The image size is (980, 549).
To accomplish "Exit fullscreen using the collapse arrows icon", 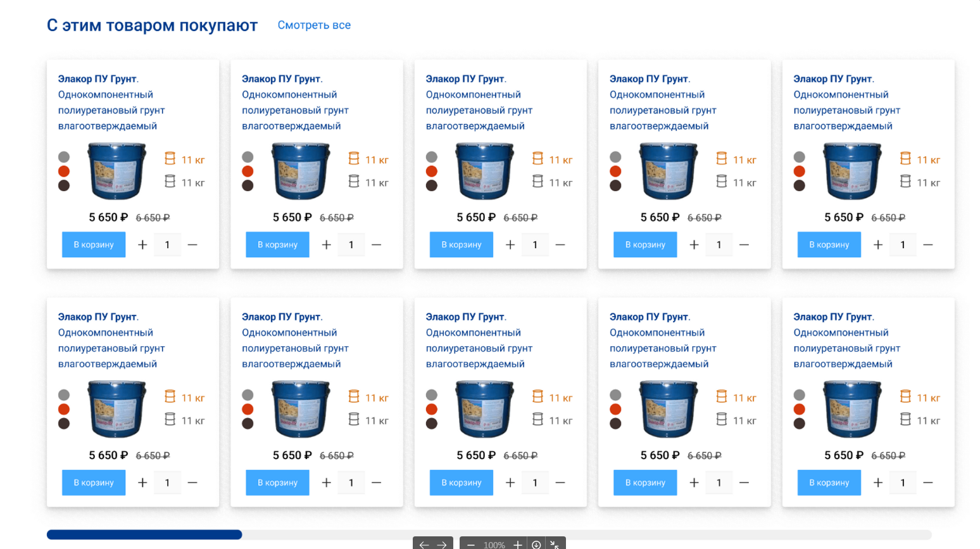I will click(x=555, y=545).
